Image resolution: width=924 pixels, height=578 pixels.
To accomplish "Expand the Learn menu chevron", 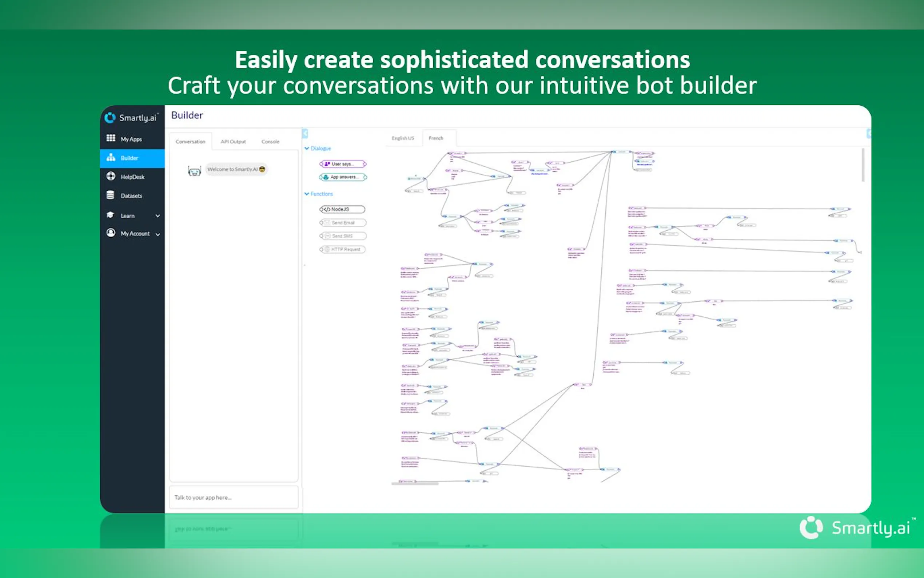I will click(158, 216).
